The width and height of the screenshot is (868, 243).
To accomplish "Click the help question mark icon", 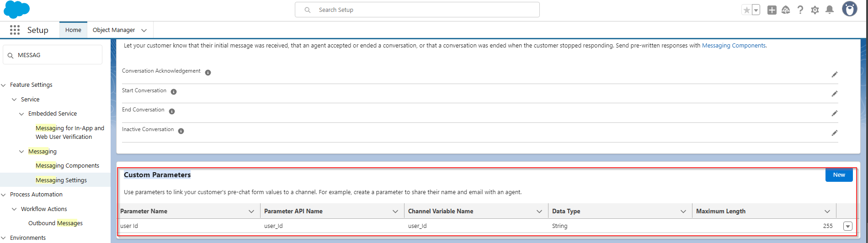I will (x=800, y=10).
